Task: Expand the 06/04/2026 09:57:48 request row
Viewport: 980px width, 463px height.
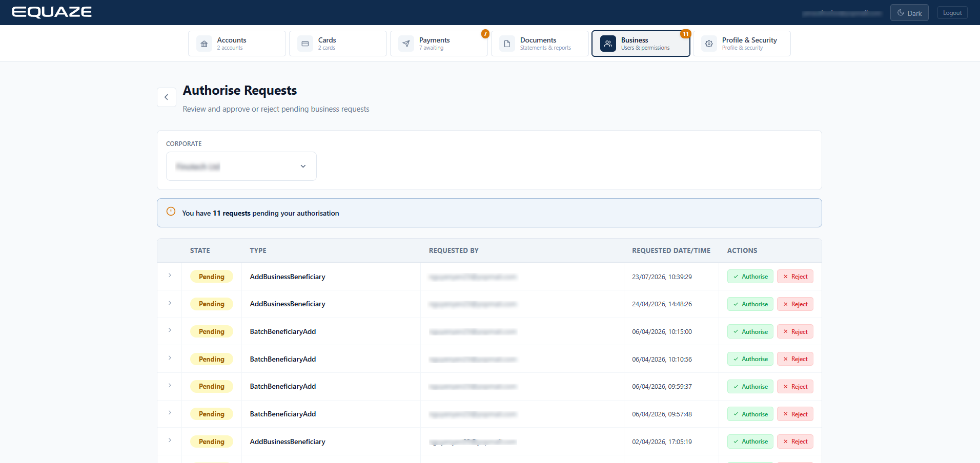Action: [x=170, y=413]
